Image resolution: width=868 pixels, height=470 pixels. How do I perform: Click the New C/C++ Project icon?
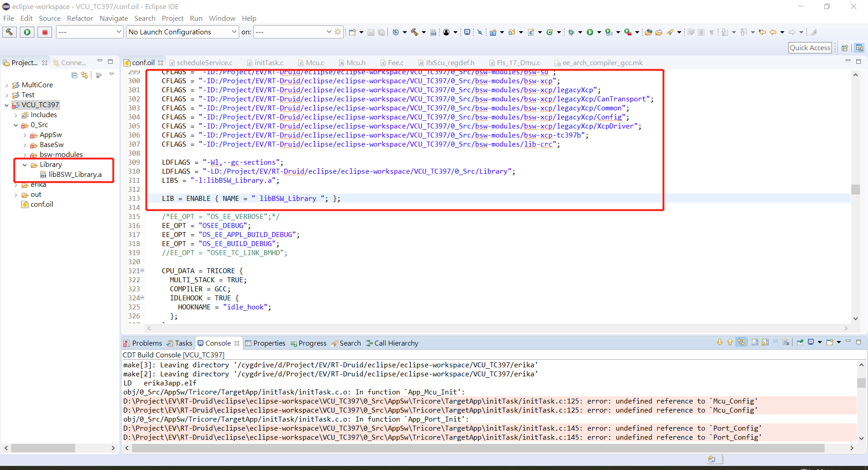click(493, 32)
